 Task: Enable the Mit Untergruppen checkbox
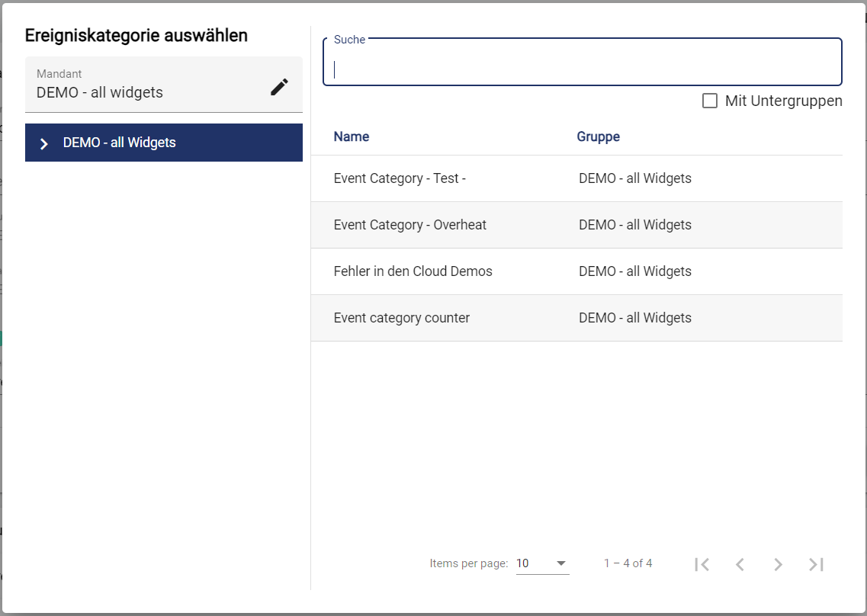[x=710, y=101]
